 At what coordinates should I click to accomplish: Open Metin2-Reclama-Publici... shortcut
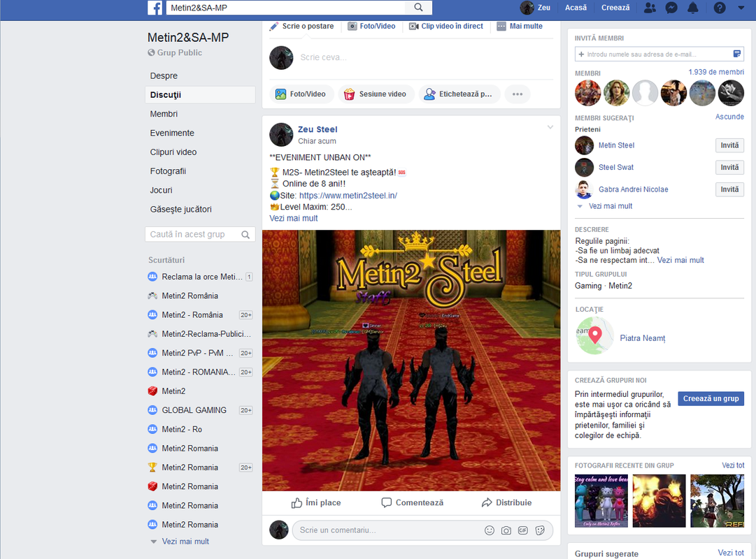(199, 334)
